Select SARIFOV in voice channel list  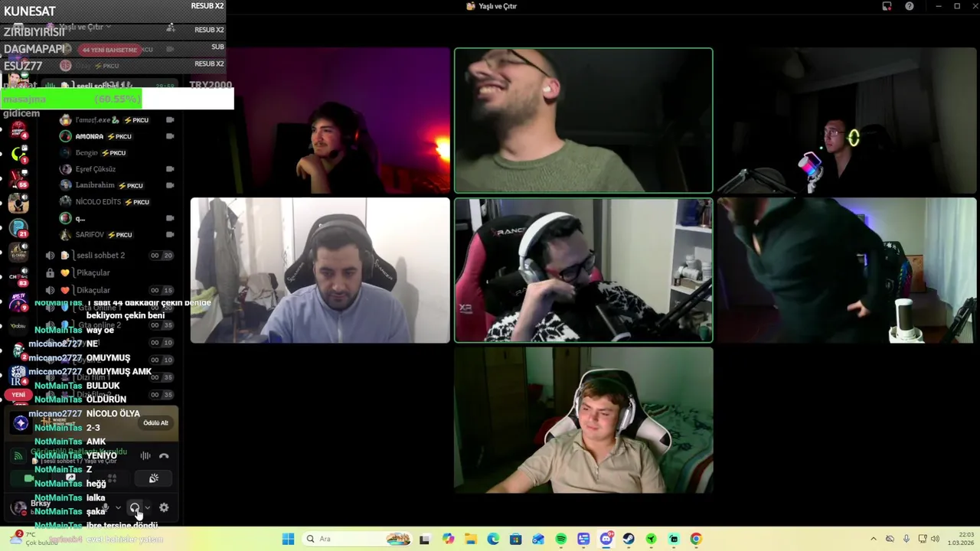(x=119, y=235)
